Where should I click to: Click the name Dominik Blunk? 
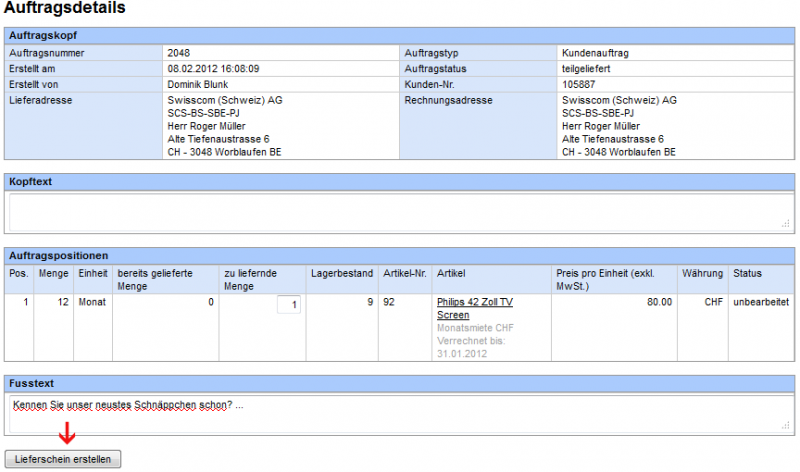pyautogui.click(x=197, y=85)
